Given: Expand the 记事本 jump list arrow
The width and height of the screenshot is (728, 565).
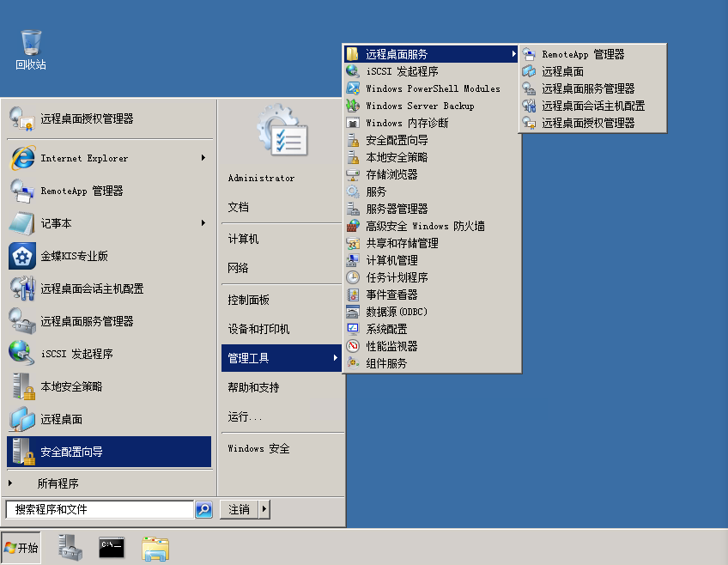Looking at the screenshot, I should [203, 223].
